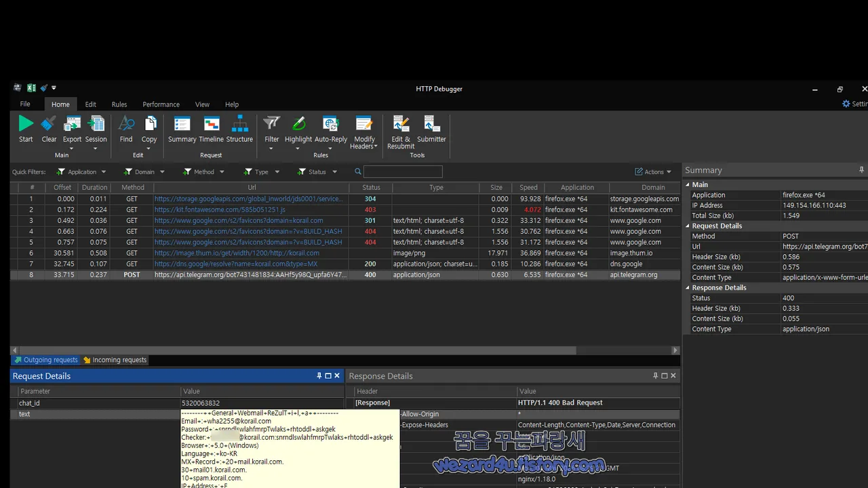Screen dimensions: 868x488
Task: Click the Excel icon in title bar
Action: click(x=31, y=87)
